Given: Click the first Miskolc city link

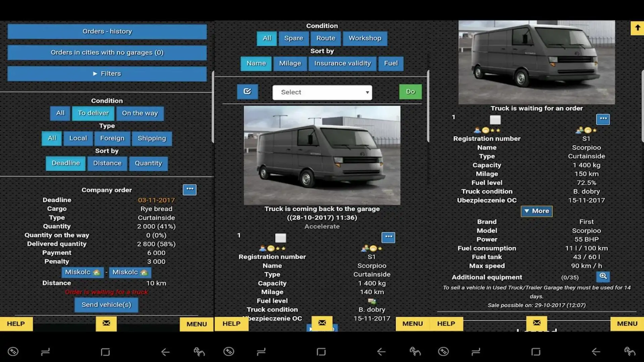Looking at the screenshot, I should point(83,272).
